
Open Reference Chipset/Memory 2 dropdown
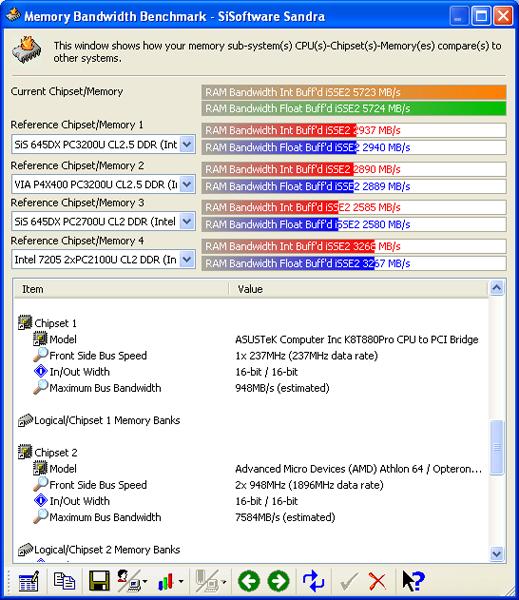click(x=187, y=184)
